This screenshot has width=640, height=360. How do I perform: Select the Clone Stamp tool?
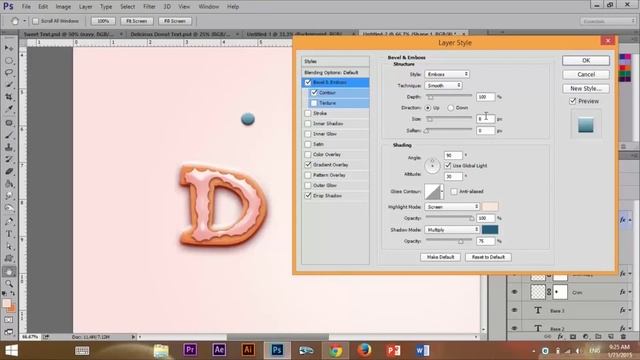click(9, 147)
